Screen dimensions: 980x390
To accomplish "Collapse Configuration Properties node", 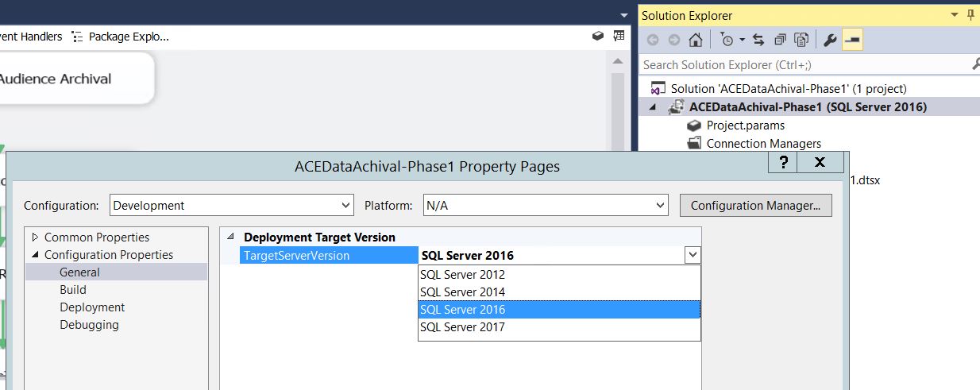I will (35, 255).
